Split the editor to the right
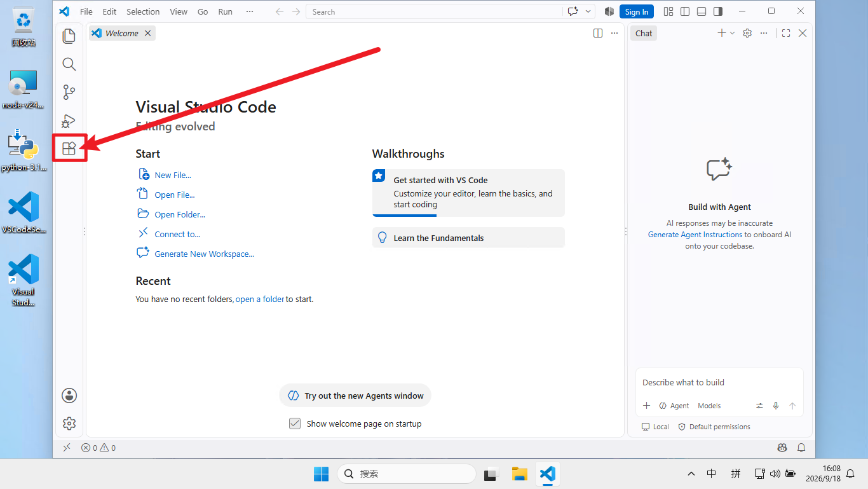Viewport: 868px width, 489px height. click(598, 33)
